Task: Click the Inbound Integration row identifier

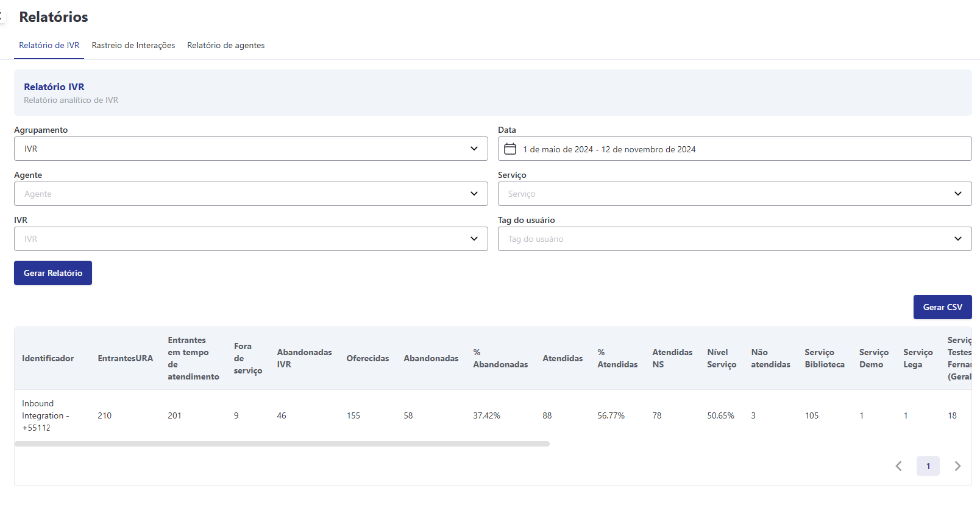Action: point(46,415)
